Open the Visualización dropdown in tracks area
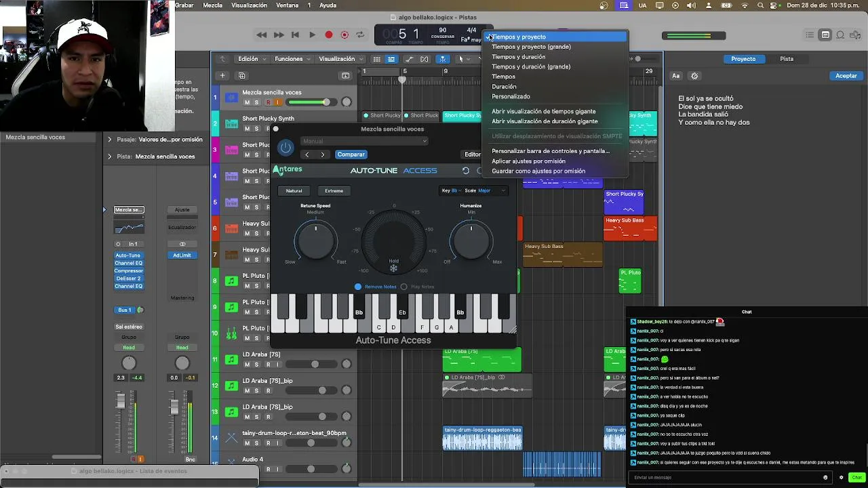Screen dimensions: 868x488 (x=340, y=59)
